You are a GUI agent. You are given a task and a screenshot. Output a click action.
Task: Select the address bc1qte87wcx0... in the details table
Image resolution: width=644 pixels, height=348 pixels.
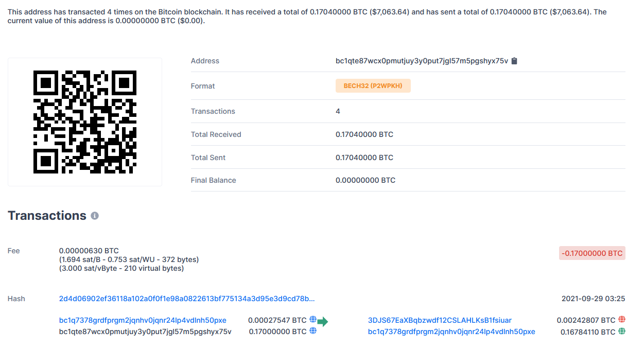(x=422, y=61)
